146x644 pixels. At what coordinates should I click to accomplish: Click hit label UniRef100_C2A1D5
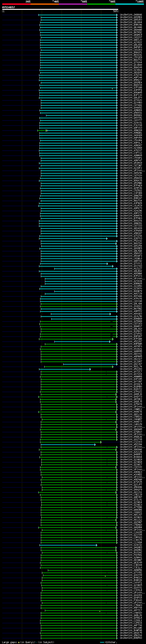click(x=131, y=532)
